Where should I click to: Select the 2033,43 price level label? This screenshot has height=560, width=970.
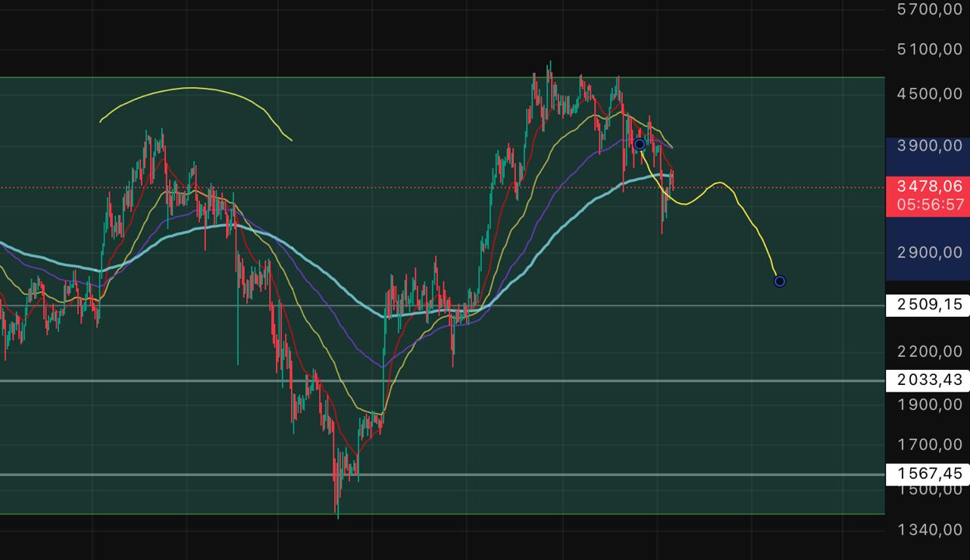928,380
